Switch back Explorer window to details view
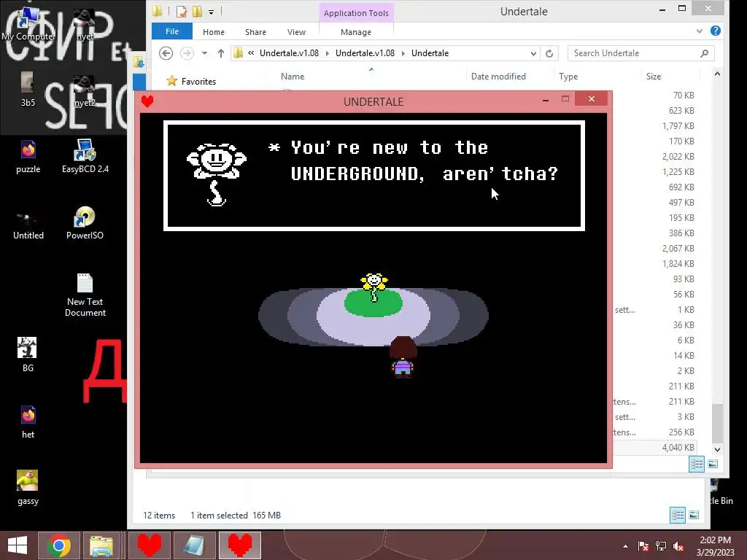 [678, 515]
